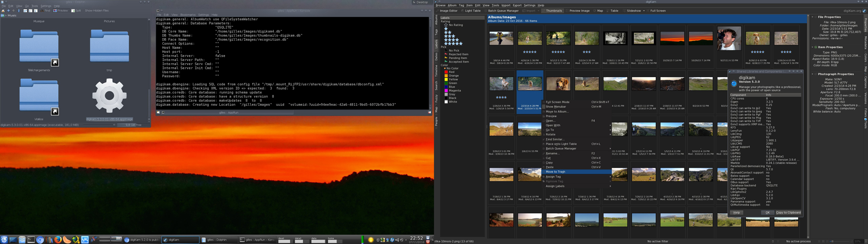This screenshot has width=868, height=244.
Task: Toggle Show Hidden Files in Dolphin
Action: 97,11
